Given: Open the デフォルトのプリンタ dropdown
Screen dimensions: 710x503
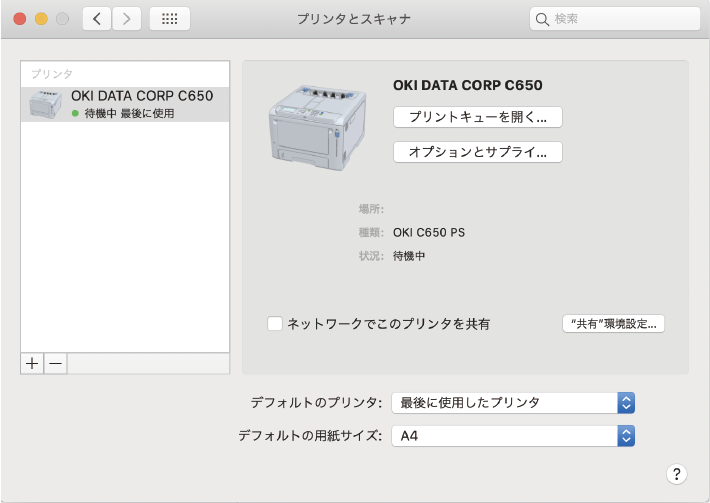Looking at the screenshot, I should pos(513,402).
